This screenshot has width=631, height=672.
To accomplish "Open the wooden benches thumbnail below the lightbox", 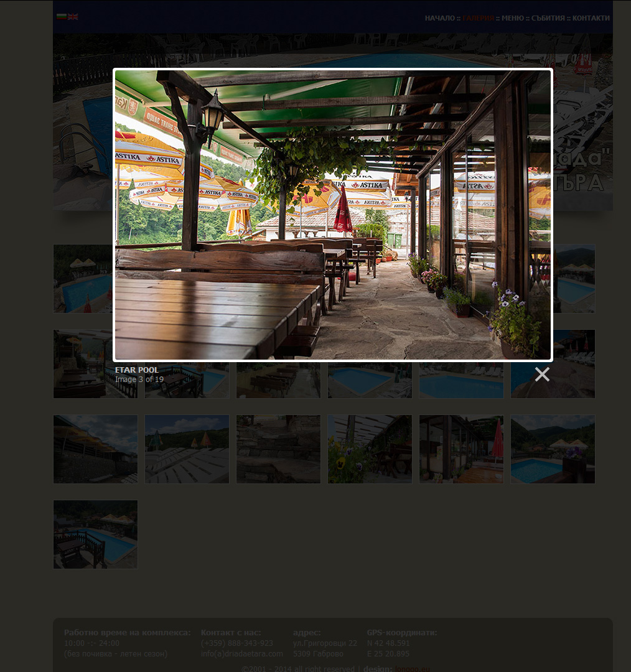I will tap(278, 381).
